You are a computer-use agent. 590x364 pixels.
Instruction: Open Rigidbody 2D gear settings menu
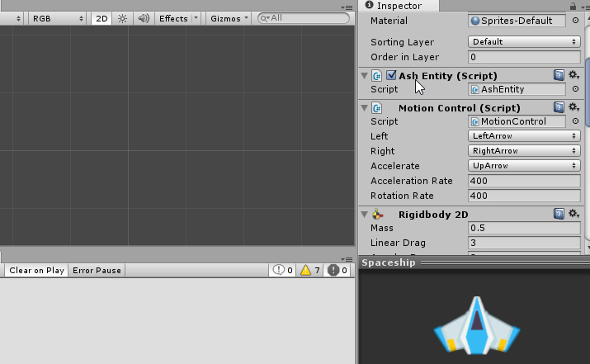tap(574, 214)
